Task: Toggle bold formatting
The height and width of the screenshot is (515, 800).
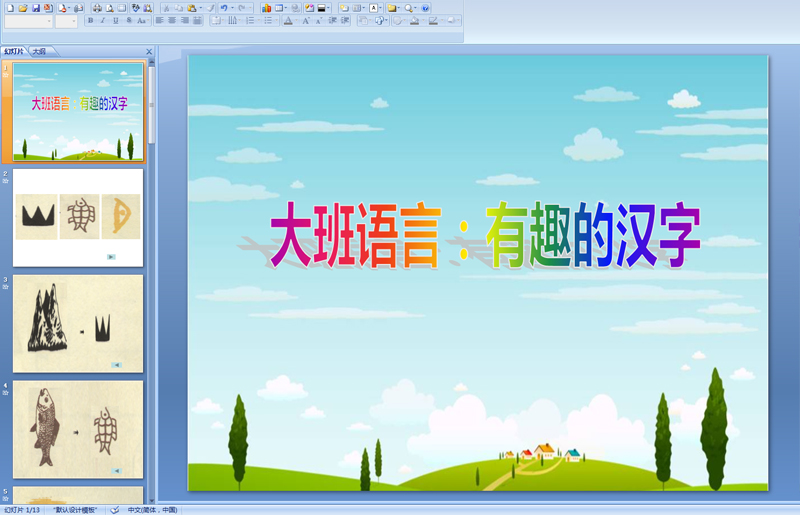Action: tap(90, 20)
